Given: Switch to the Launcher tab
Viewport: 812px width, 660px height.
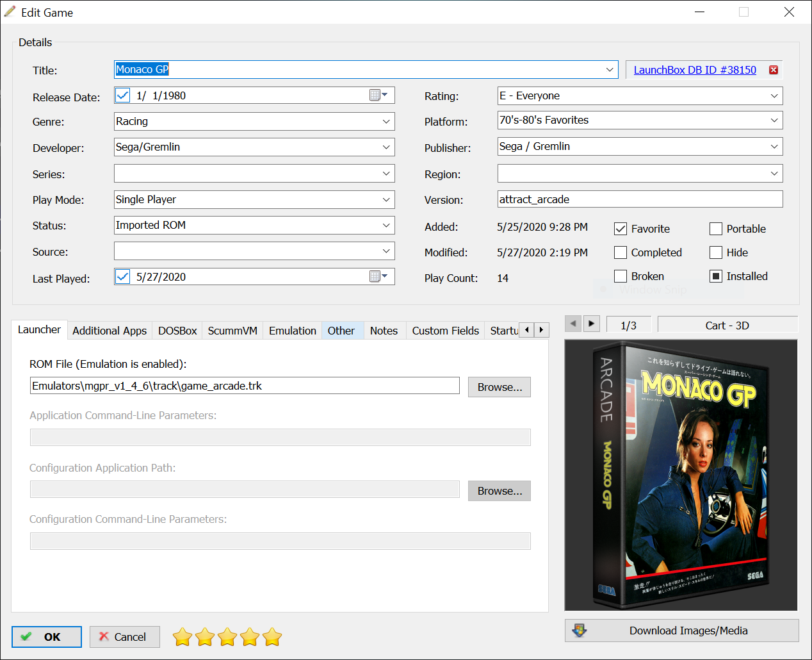Looking at the screenshot, I should coord(39,329).
